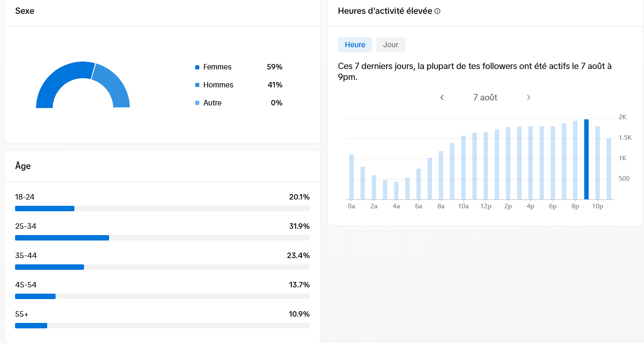Click the 7 août date label
This screenshot has height=343, width=644.
(485, 97)
